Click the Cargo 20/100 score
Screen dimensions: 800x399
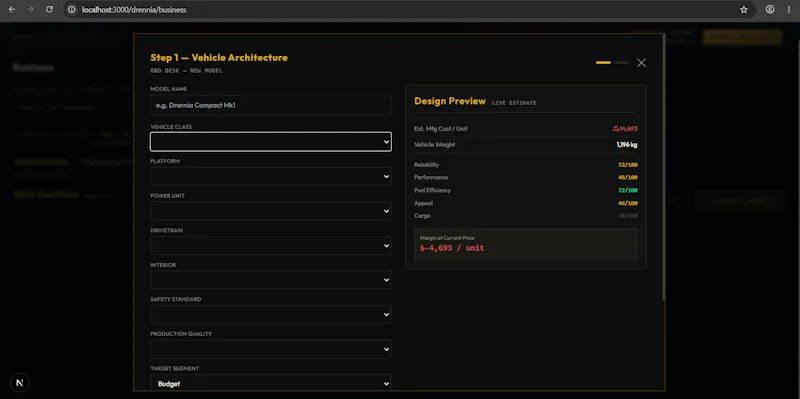coord(628,216)
